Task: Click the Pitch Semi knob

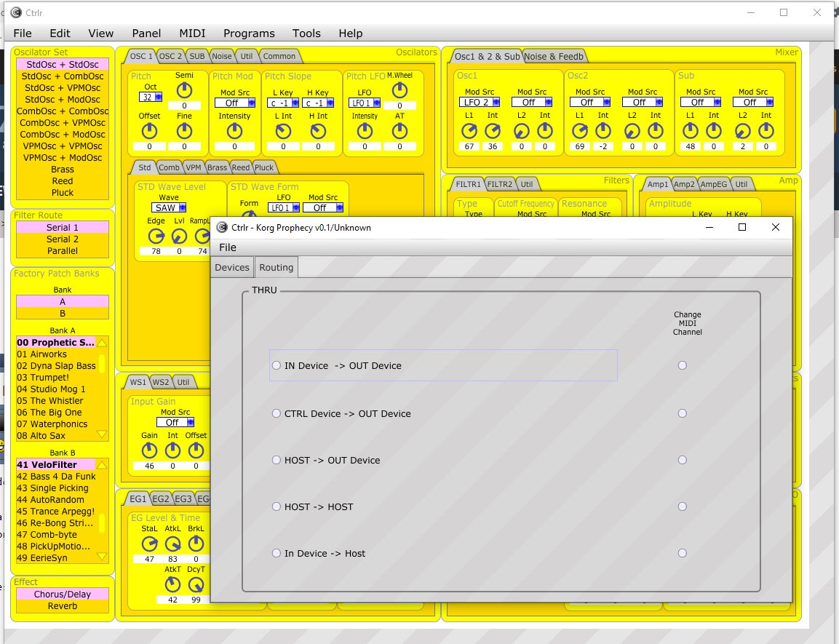Action: point(185,90)
